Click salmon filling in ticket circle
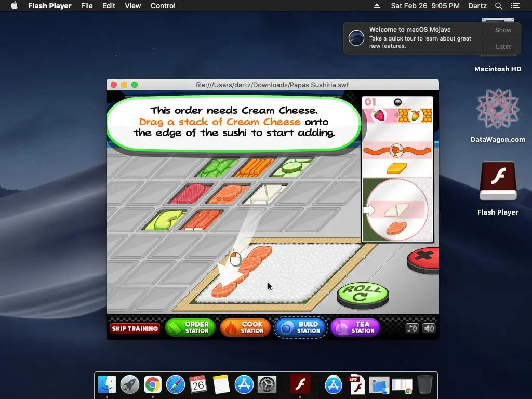 (x=396, y=228)
